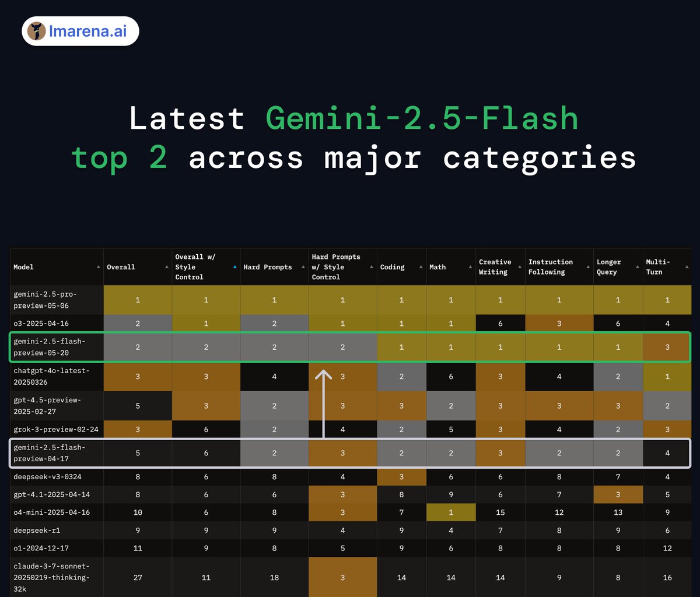Click the Model column header
The image size is (700, 597).
57,267
